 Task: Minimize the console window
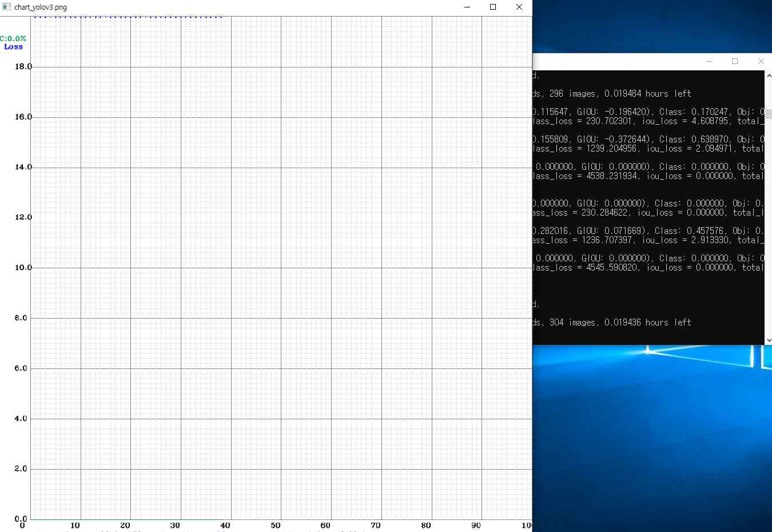[709, 61]
